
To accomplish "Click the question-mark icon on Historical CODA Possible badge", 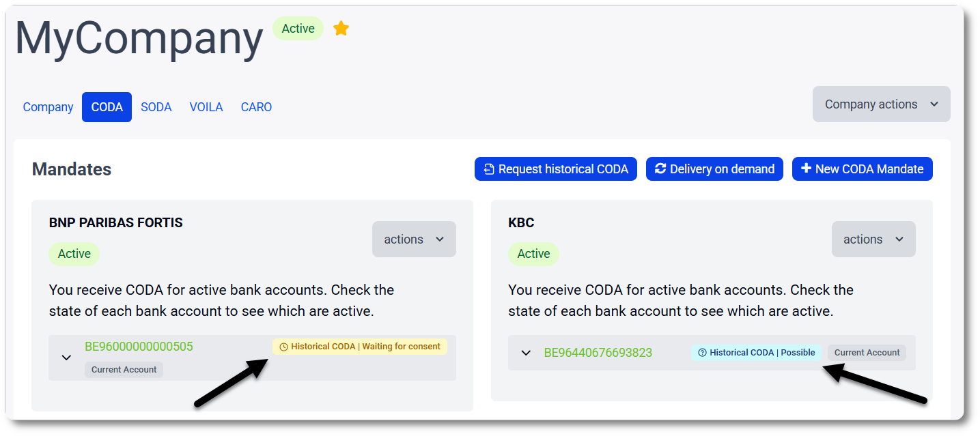I will coord(701,352).
